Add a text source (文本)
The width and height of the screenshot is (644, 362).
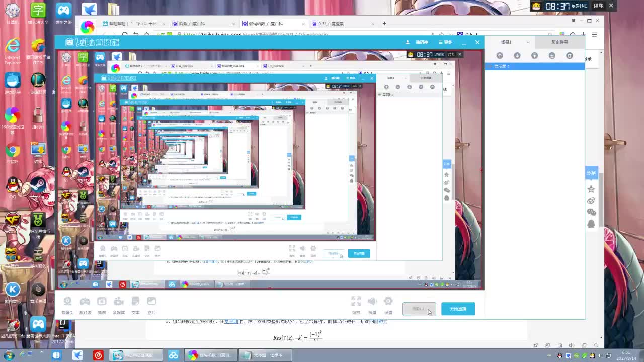(135, 305)
